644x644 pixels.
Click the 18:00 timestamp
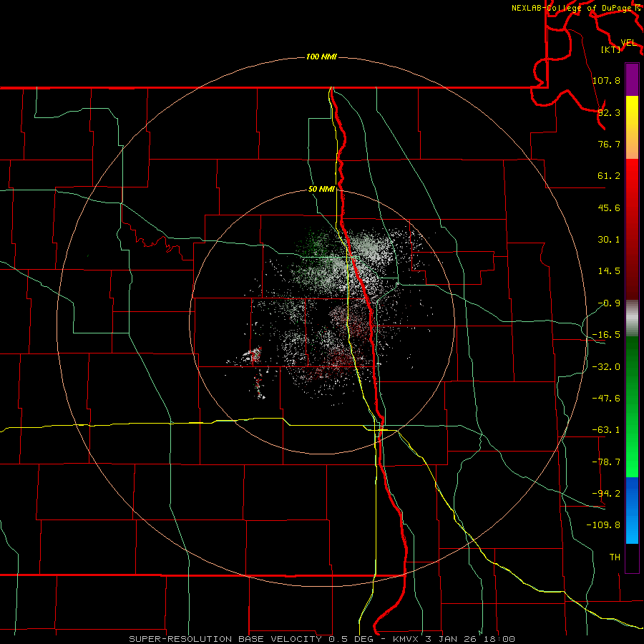pos(499,639)
